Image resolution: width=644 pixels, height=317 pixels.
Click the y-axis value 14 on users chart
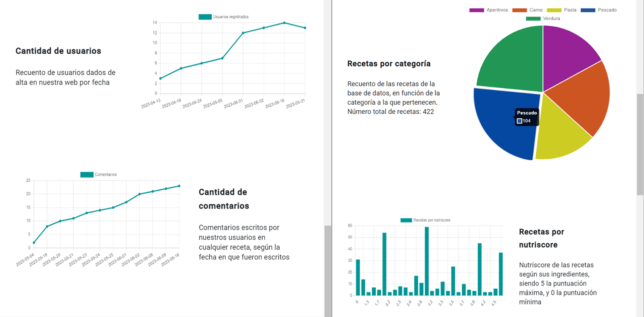[x=155, y=23]
